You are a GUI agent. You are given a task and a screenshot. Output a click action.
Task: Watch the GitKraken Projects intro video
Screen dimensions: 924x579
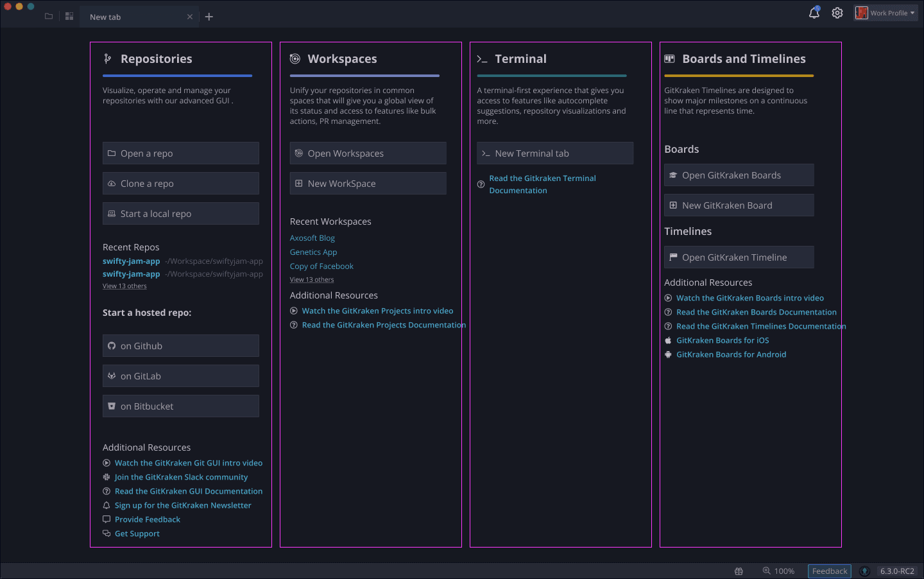click(377, 311)
